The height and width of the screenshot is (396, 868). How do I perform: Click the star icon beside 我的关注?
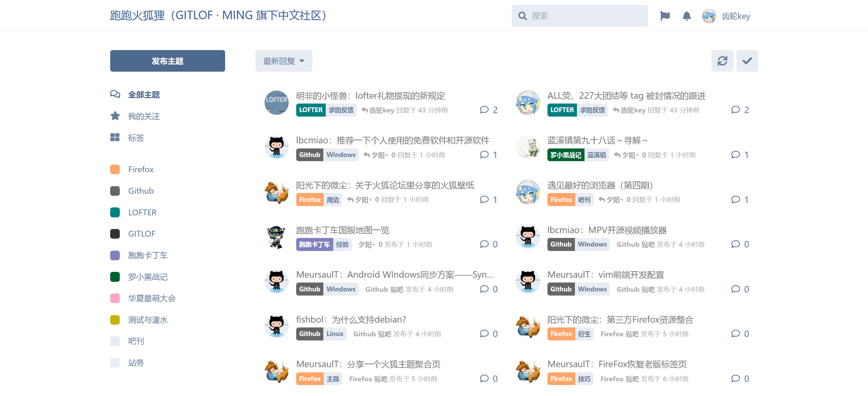115,116
